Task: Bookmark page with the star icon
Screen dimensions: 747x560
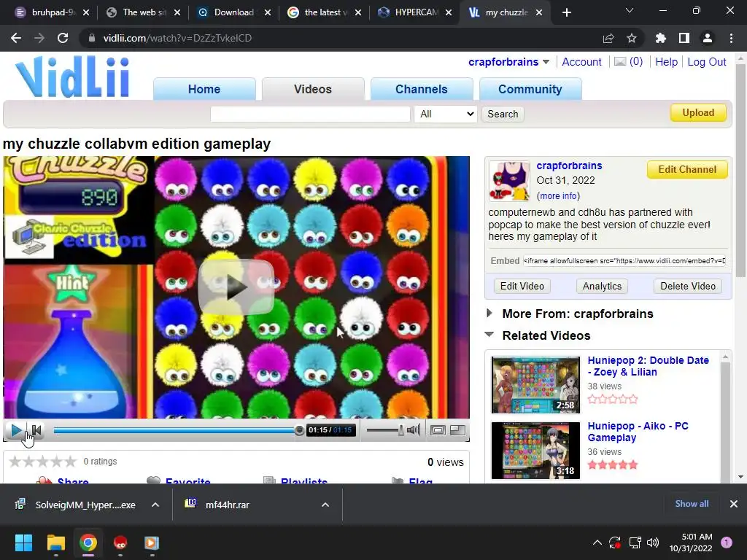Action: point(632,38)
